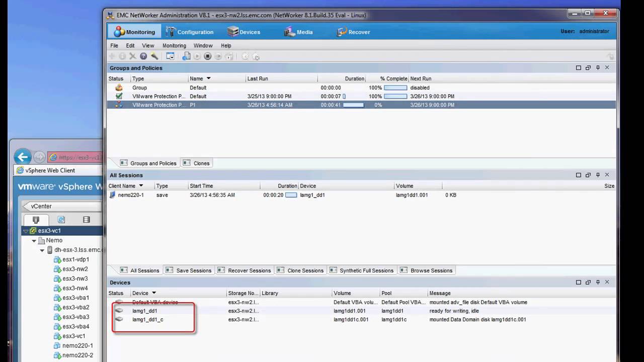Click Default group 100% complete bar

click(x=395, y=87)
